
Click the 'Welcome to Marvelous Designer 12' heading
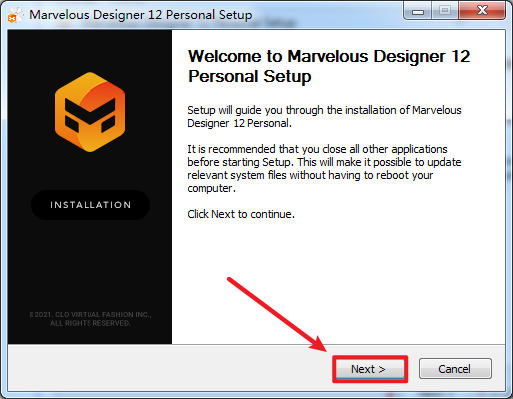pos(329,66)
